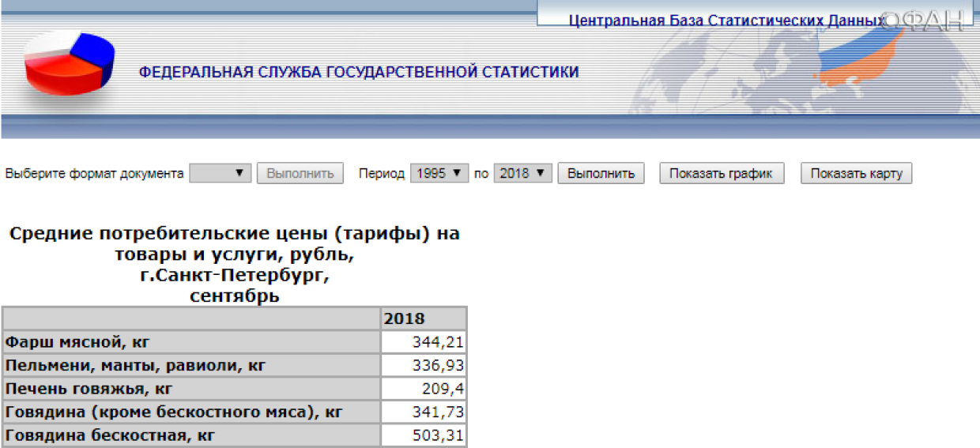Click Федеральная служба государственной статистики header title
The height and width of the screenshot is (448, 980).
pyautogui.click(x=359, y=73)
